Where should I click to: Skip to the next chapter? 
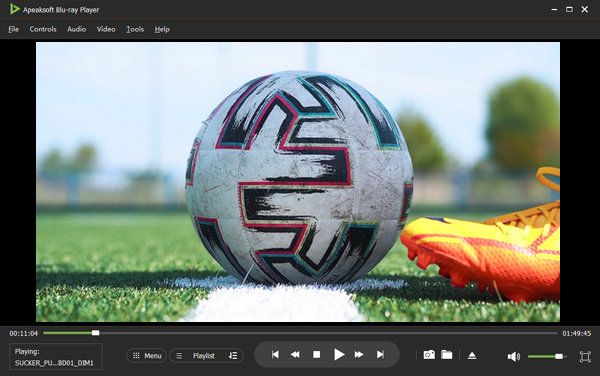tap(380, 355)
